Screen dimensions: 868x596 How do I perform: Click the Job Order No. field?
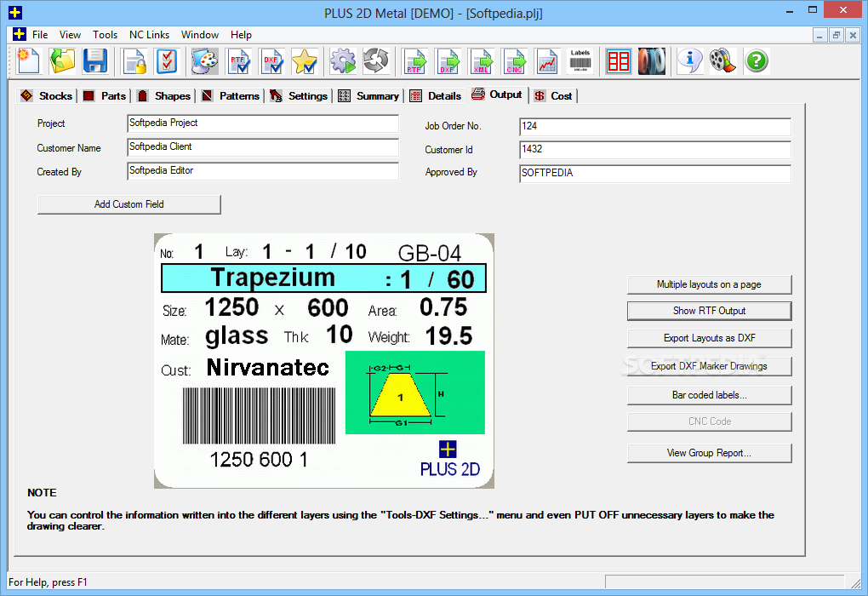[655, 127]
